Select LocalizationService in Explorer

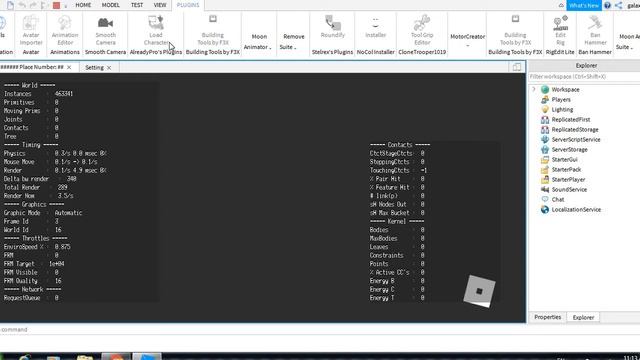[x=576, y=209]
